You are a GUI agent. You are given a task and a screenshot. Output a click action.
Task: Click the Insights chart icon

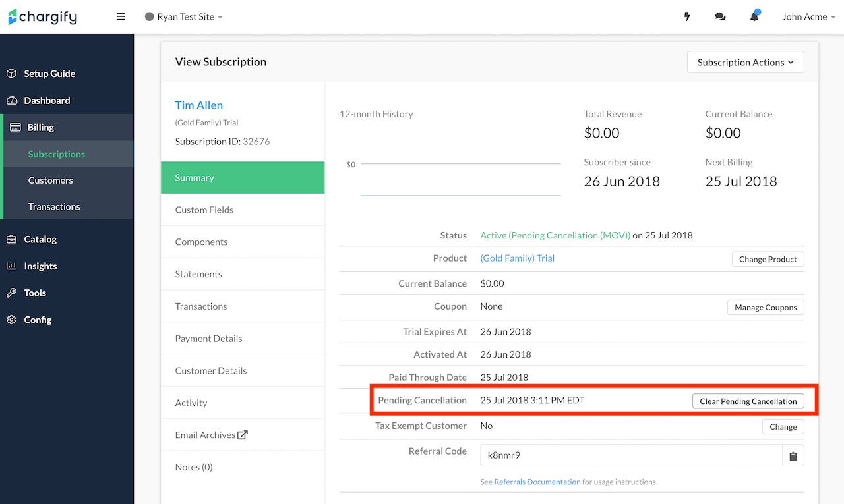coord(11,266)
